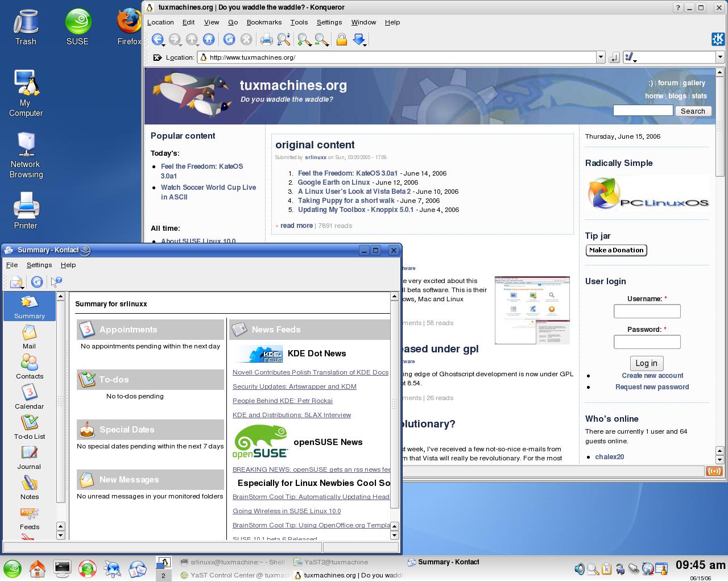Open the 'Google Earth on Linux' link
This screenshot has width=728, height=582.
click(334, 182)
